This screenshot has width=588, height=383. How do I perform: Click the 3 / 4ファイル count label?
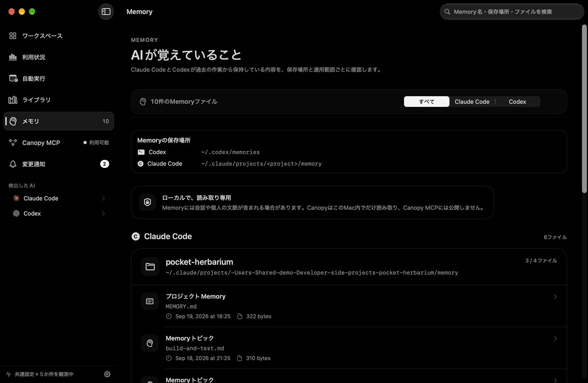(x=541, y=261)
